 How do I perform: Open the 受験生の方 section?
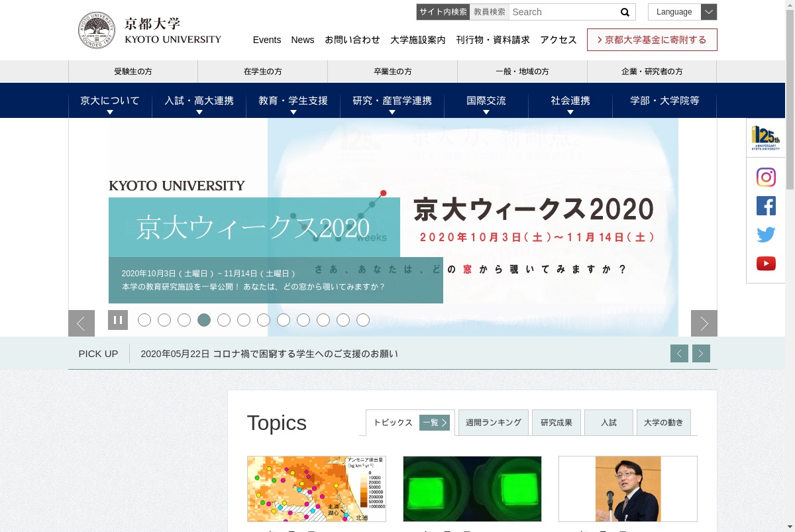point(133,72)
